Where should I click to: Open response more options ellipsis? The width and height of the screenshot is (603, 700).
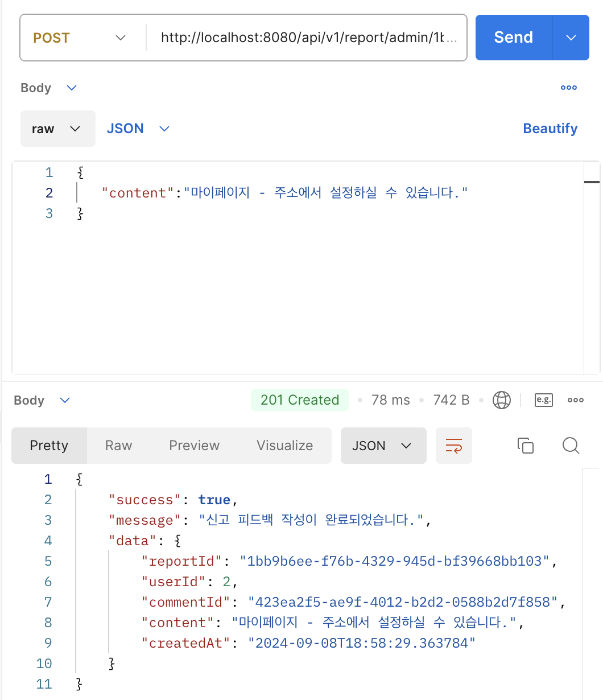point(576,400)
